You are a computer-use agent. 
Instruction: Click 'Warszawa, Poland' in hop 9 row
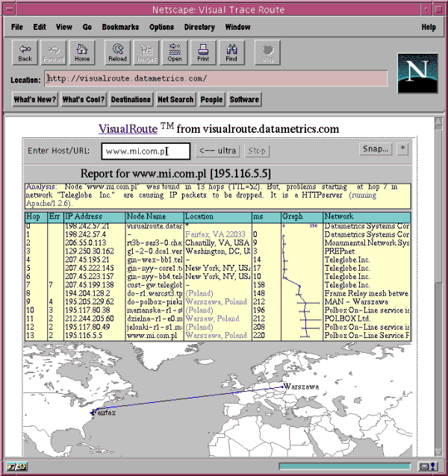point(216,301)
